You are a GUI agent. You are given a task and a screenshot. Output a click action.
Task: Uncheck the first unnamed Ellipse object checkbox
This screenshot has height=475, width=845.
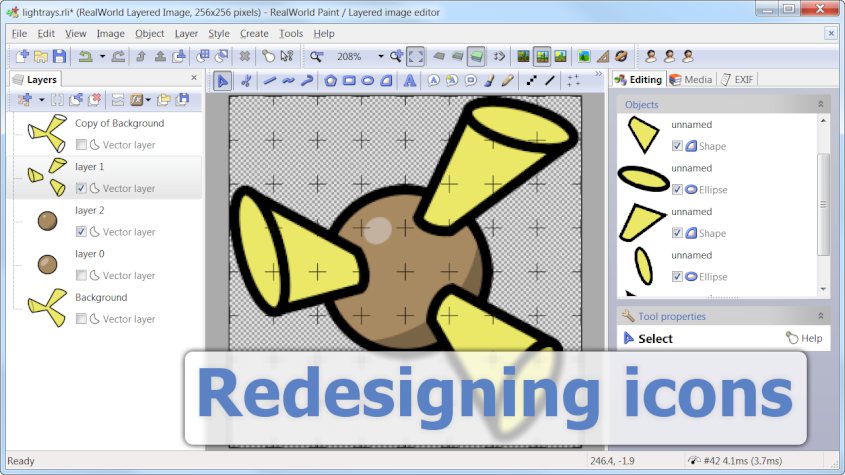tap(677, 189)
